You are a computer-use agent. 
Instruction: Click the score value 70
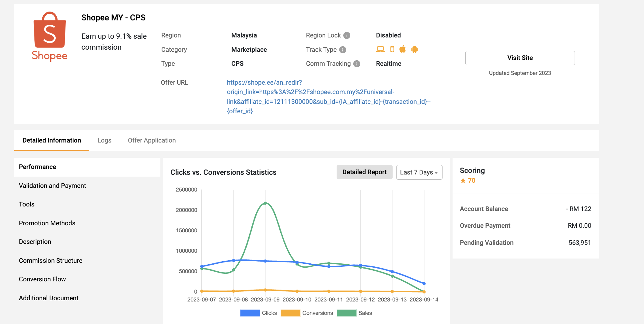(x=471, y=181)
